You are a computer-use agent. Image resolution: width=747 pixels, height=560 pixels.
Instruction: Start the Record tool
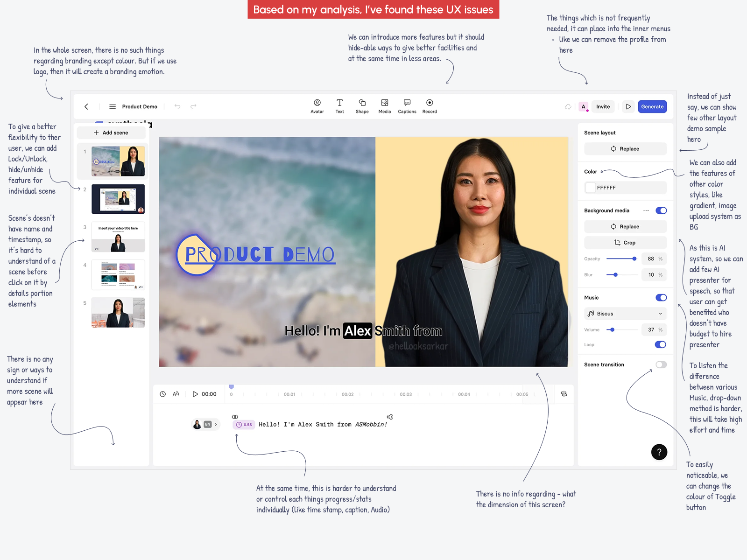[430, 106]
